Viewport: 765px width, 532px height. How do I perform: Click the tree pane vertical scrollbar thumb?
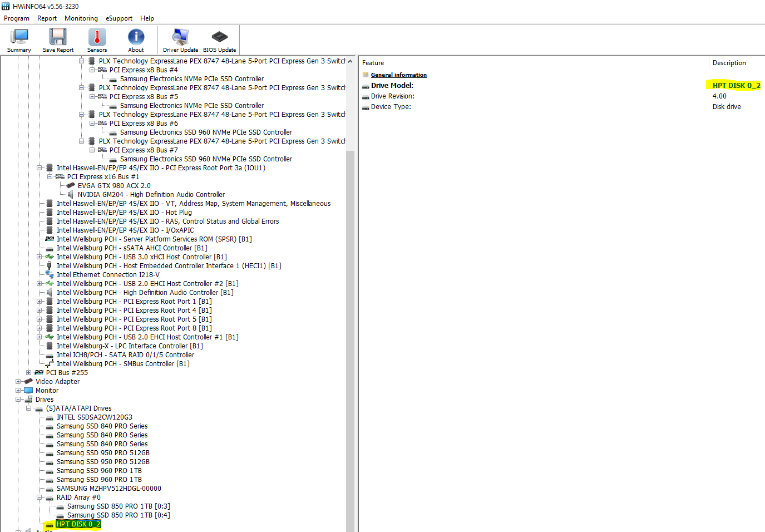click(350, 341)
